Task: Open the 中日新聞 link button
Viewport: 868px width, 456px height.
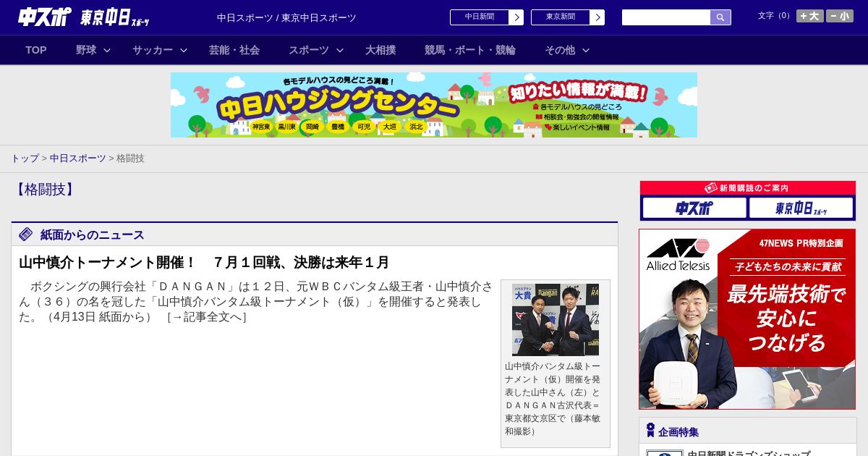Action: (x=479, y=17)
